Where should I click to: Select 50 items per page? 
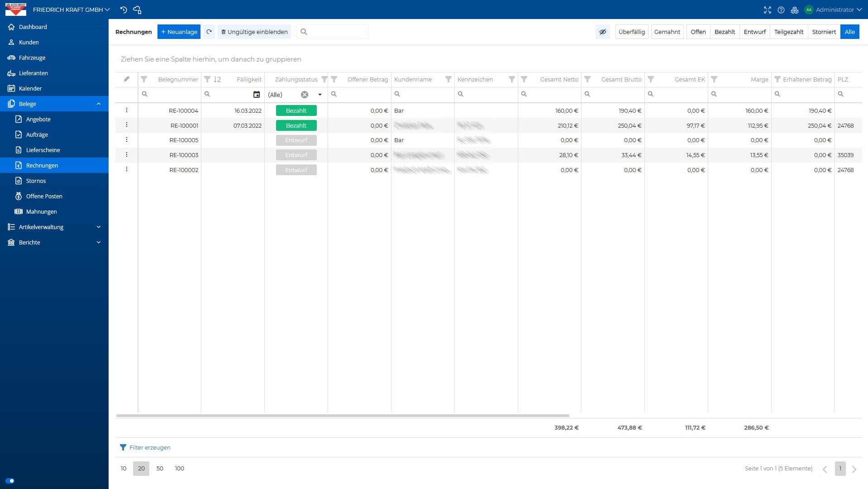pos(160,468)
